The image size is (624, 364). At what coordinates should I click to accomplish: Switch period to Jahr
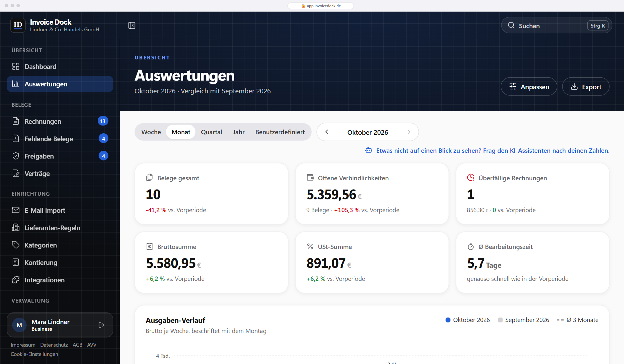click(x=239, y=132)
